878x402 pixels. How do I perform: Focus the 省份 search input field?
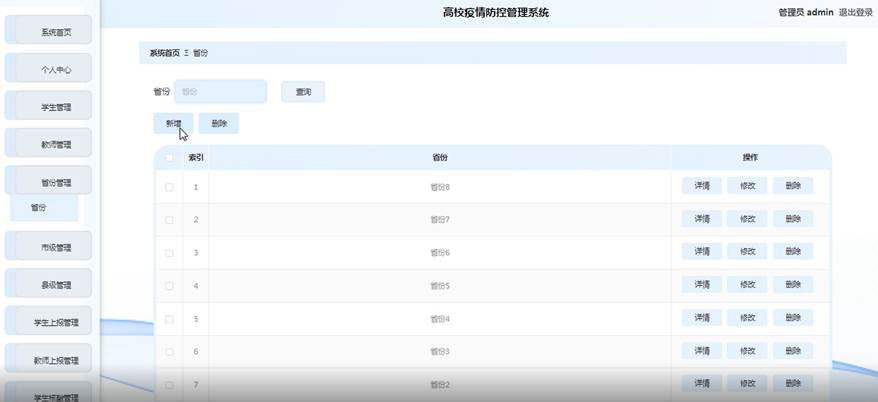coord(221,92)
